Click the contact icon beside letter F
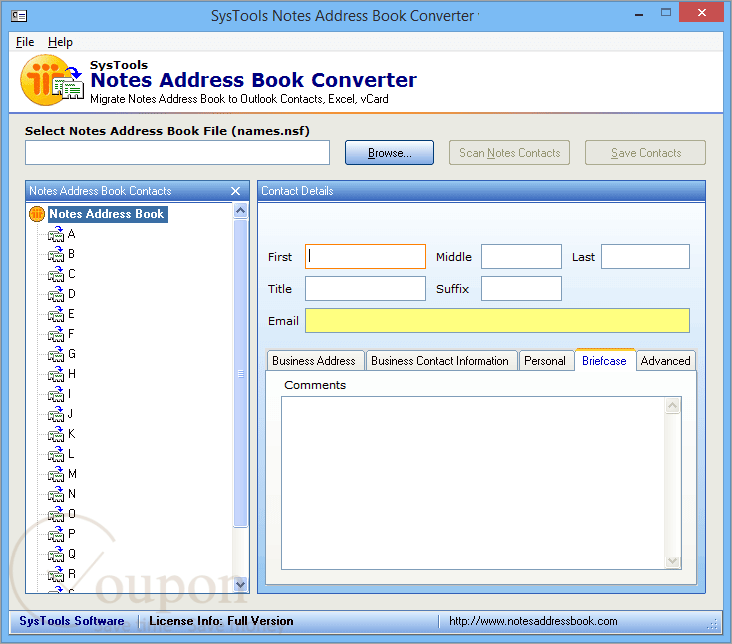 pos(56,334)
